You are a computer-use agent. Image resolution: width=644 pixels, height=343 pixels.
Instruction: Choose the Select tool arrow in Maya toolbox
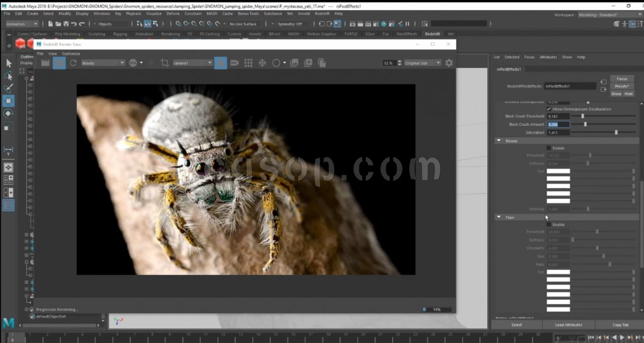pyautogui.click(x=9, y=64)
